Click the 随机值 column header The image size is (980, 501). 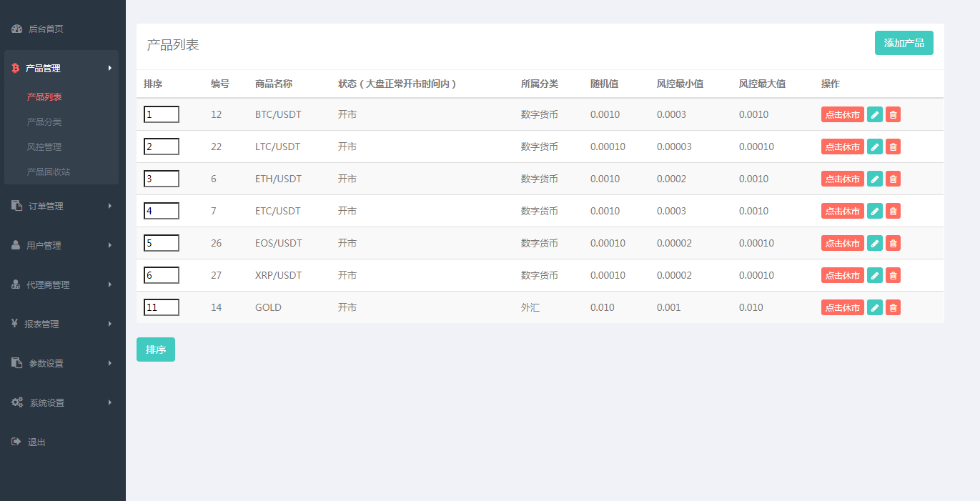tap(604, 84)
